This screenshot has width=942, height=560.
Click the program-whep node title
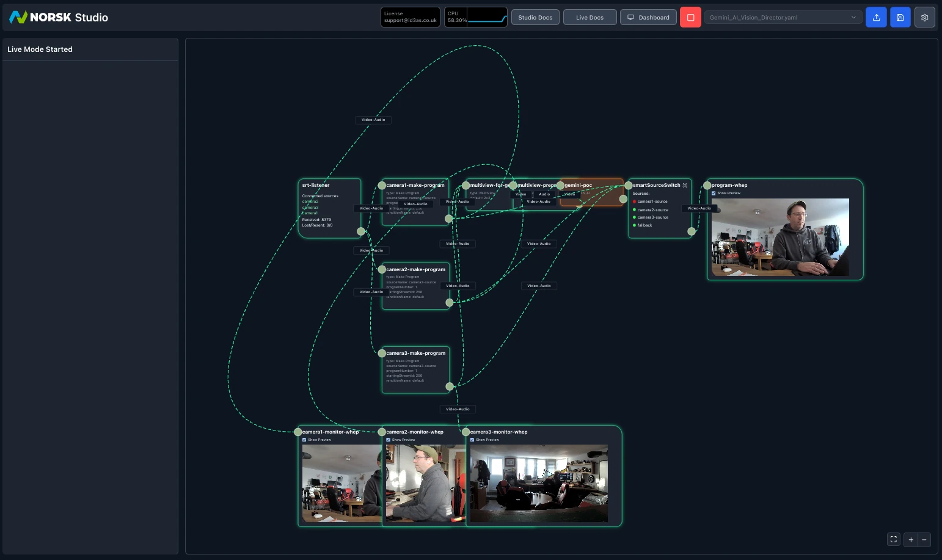click(729, 185)
